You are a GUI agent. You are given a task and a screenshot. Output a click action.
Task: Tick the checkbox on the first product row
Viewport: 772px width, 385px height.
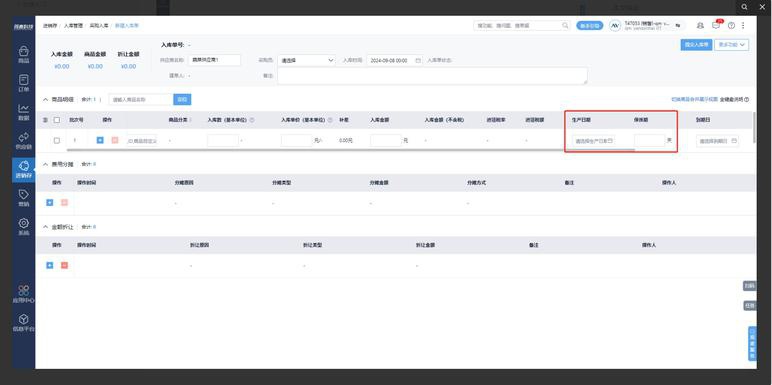click(57, 140)
